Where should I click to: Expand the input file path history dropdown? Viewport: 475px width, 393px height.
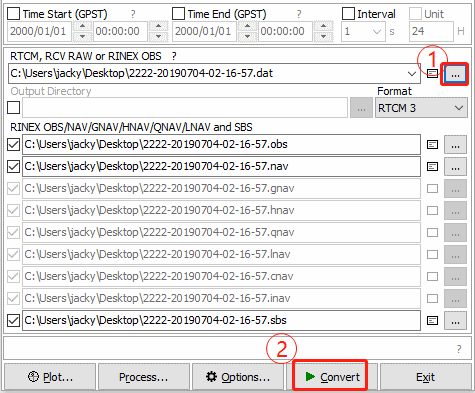(x=412, y=74)
